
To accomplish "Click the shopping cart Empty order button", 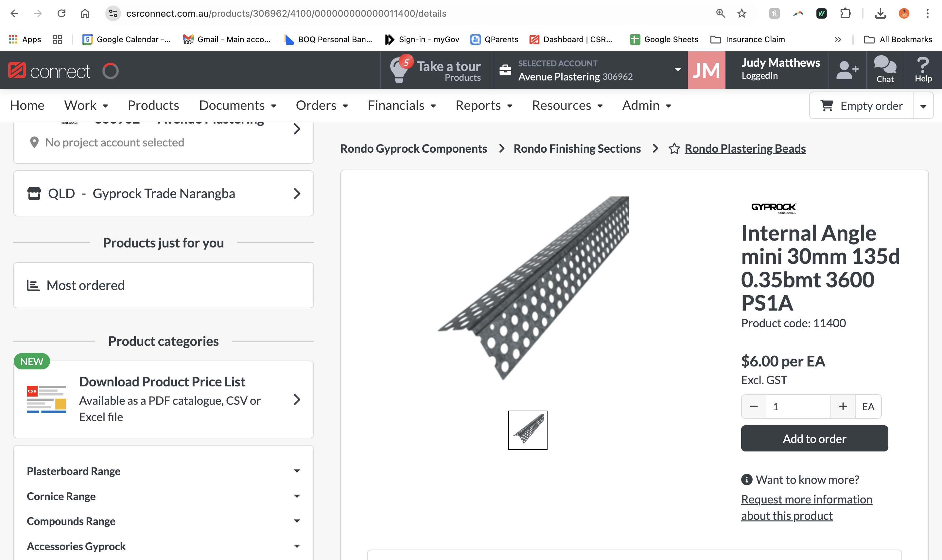I will click(862, 106).
